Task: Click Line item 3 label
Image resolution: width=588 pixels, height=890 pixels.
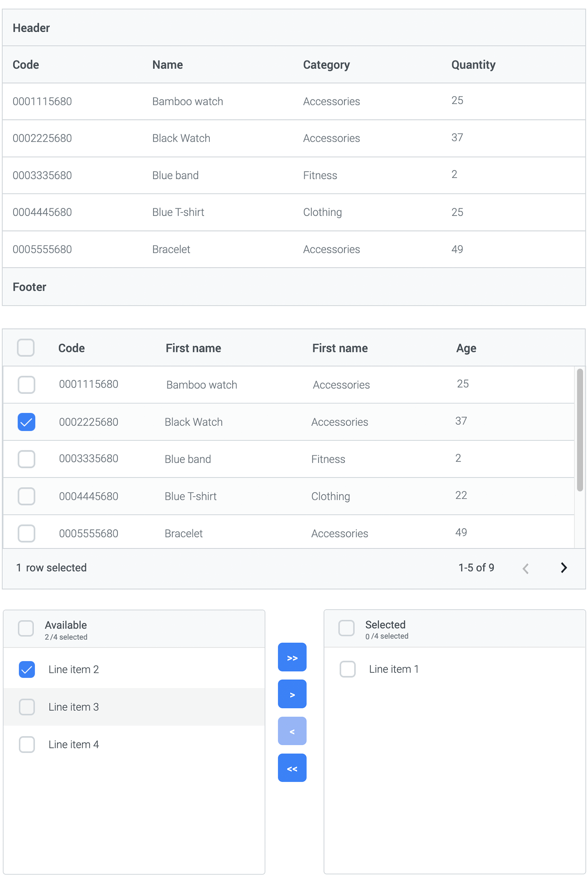Action: (74, 707)
